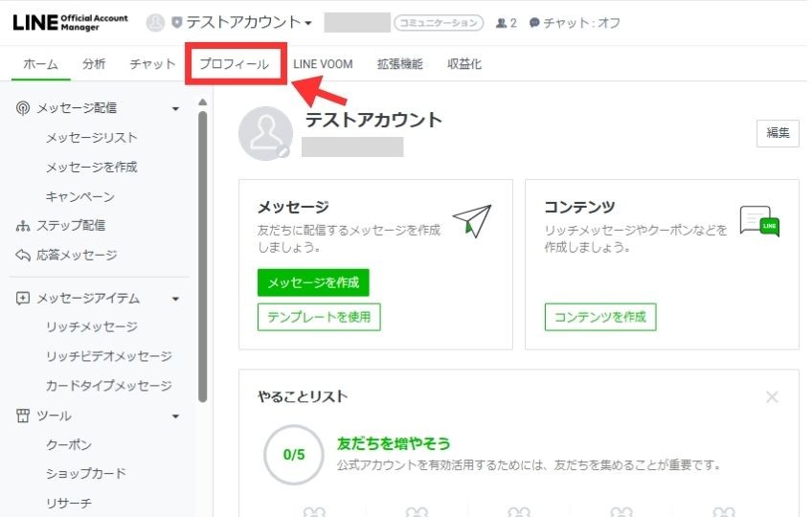The height and width of the screenshot is (517, 812).
Task: Click the ステップ配信 hierarchy icon
Action: coord(23,226)
